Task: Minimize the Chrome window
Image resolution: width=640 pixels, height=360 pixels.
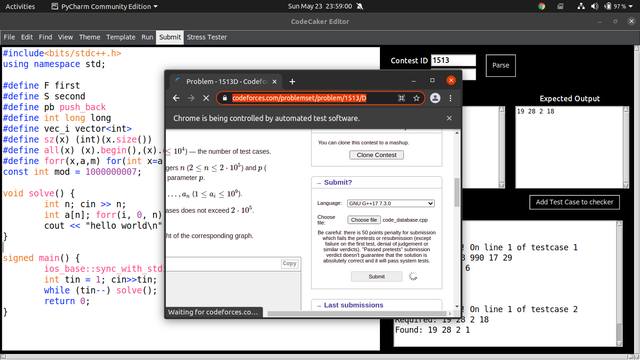Action: tap(413, 81)
